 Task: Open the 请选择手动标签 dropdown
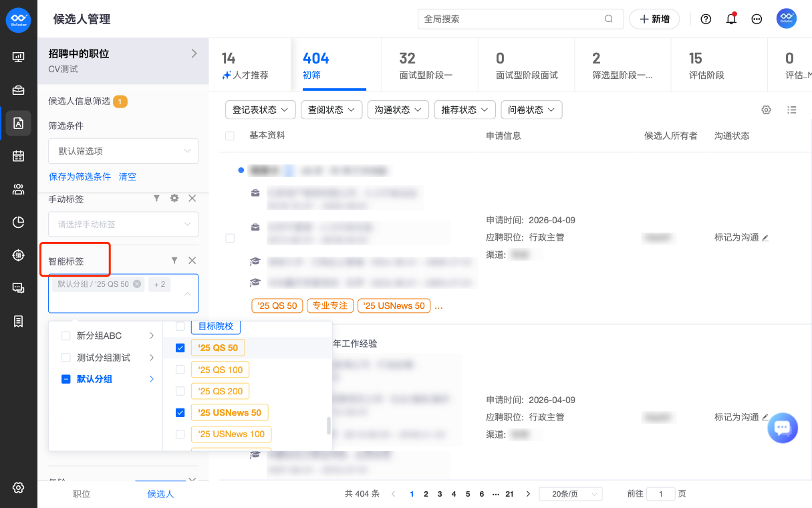coord(123,224)
